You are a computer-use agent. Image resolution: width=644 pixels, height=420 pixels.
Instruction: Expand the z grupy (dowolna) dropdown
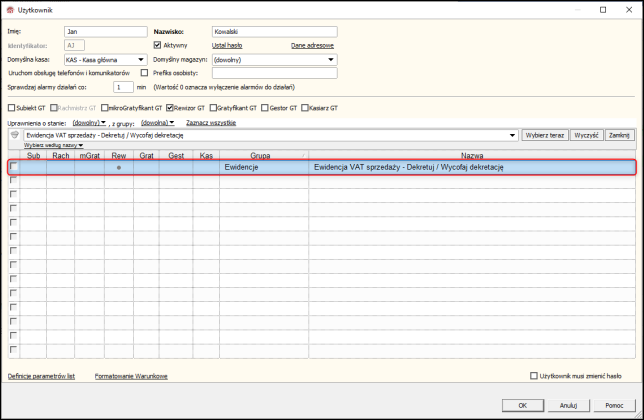pyautogui.click(x=158, y=123)
